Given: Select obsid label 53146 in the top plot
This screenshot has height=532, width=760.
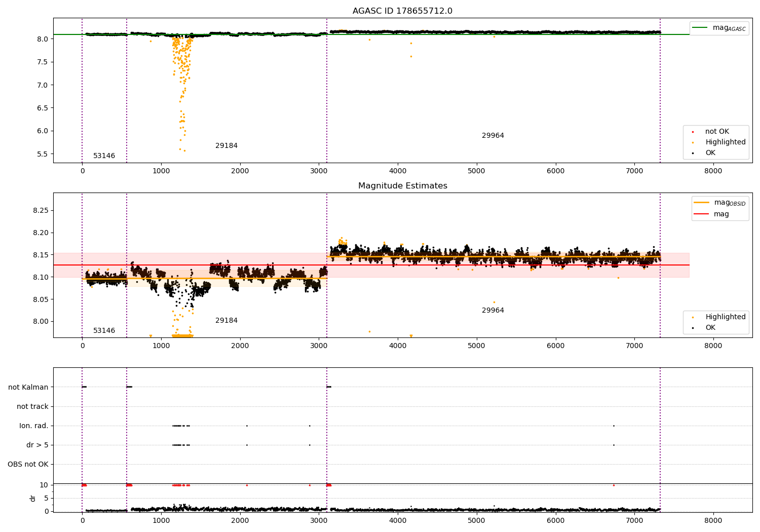Looking at the screenshot, I should coord(104,156).
